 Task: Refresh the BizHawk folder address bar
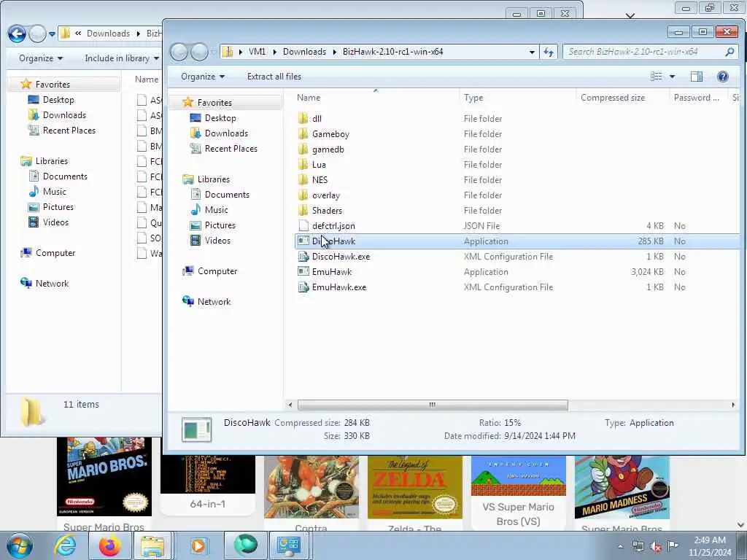[x=549, y=52]
